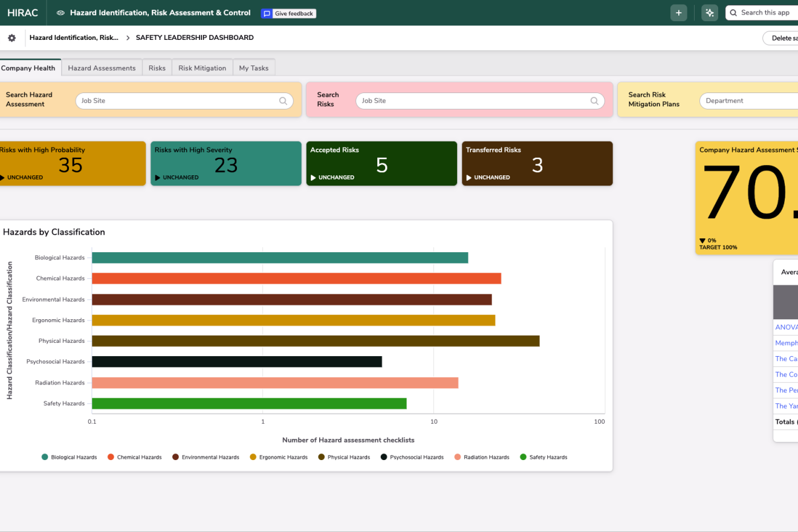Click the Give feedback chat icon
The height and width of the screenshot is (532, 798).
[267, 13]
